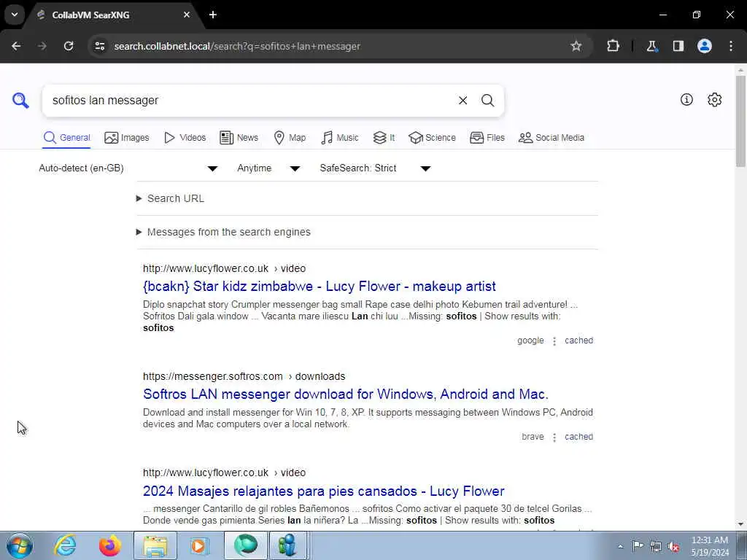Open the Chrome profile avatar
This screenshot has width=747, height=560.
[705, 46]
